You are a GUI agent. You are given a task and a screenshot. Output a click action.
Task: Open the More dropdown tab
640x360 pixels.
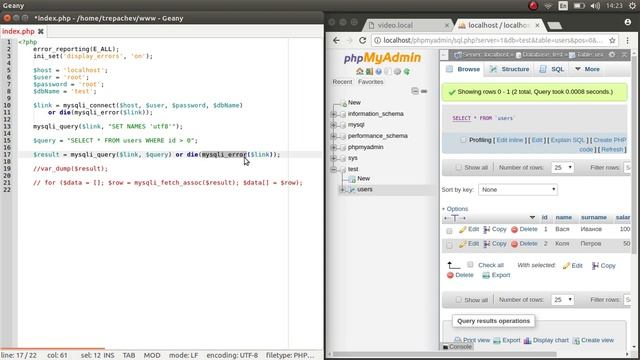(x=587, y=69)
